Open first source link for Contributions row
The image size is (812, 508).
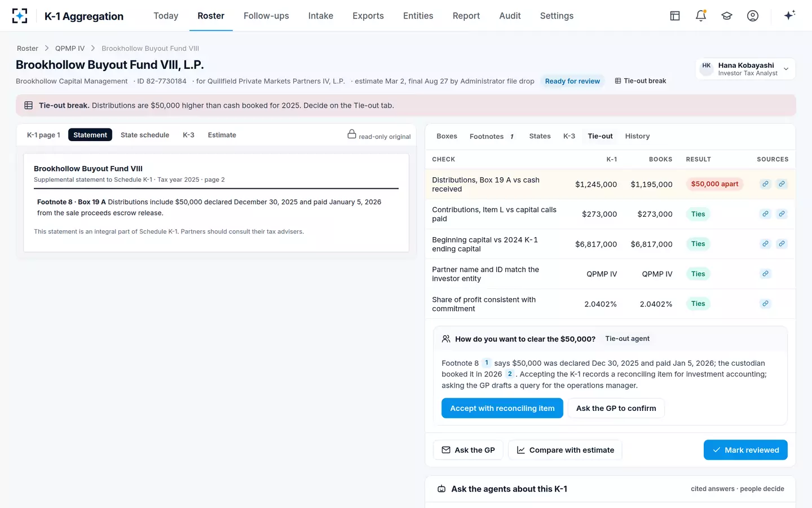[x=765, y=214]
